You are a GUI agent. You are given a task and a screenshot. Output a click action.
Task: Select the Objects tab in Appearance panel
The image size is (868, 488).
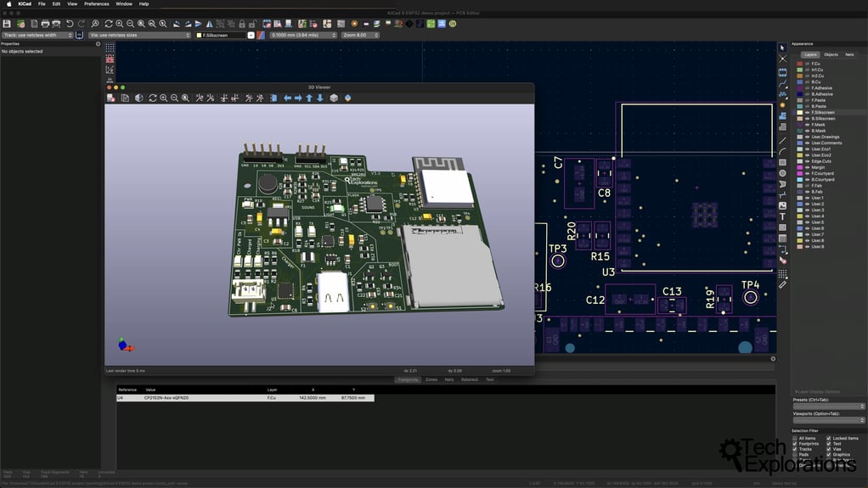pos(831,54)
